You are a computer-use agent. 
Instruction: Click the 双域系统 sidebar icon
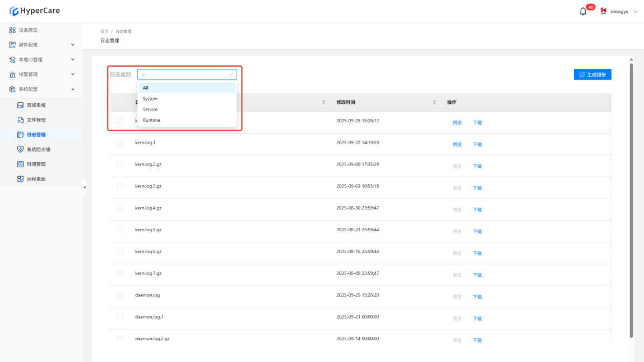pyautogui.click(x=20, y=106)
